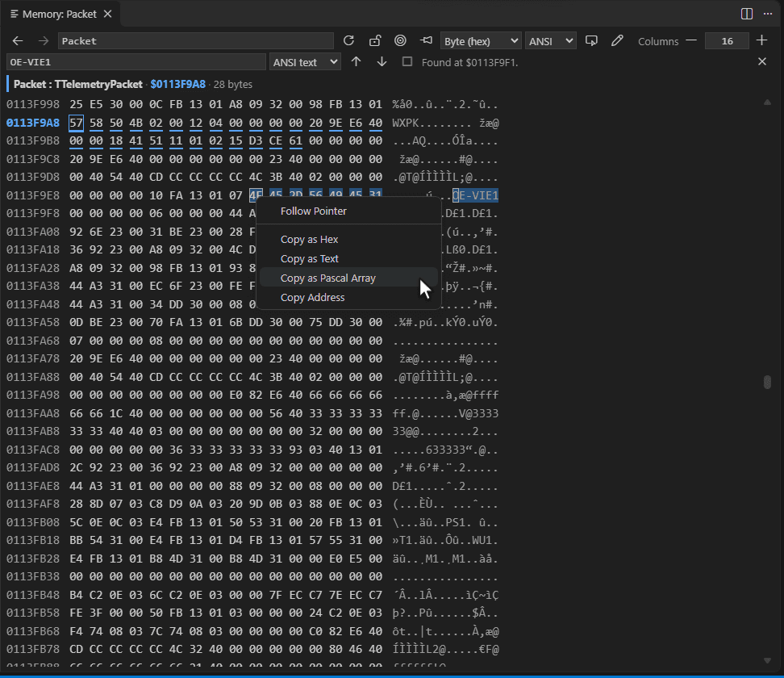Click the address 0113FAC8

pos(33,450)
